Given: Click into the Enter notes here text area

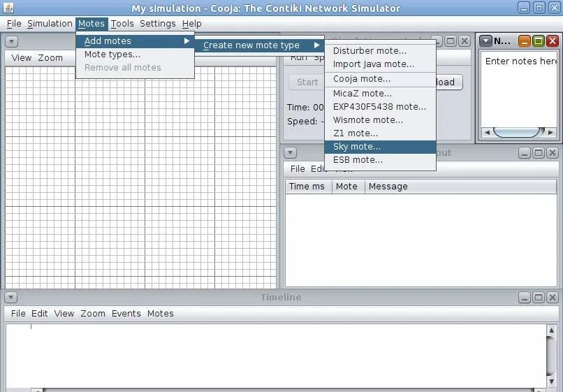Looking at the screenshot, I should (519, 89).
